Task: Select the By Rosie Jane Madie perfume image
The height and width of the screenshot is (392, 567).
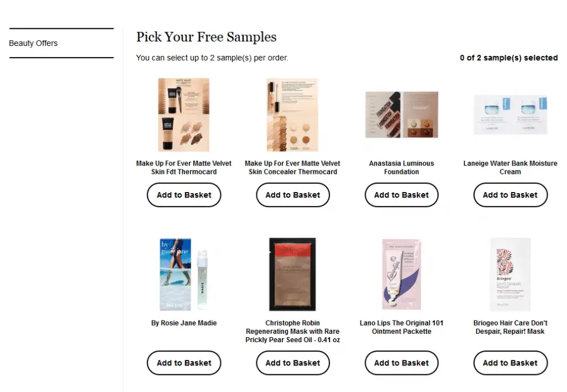Action: (184, 274)
